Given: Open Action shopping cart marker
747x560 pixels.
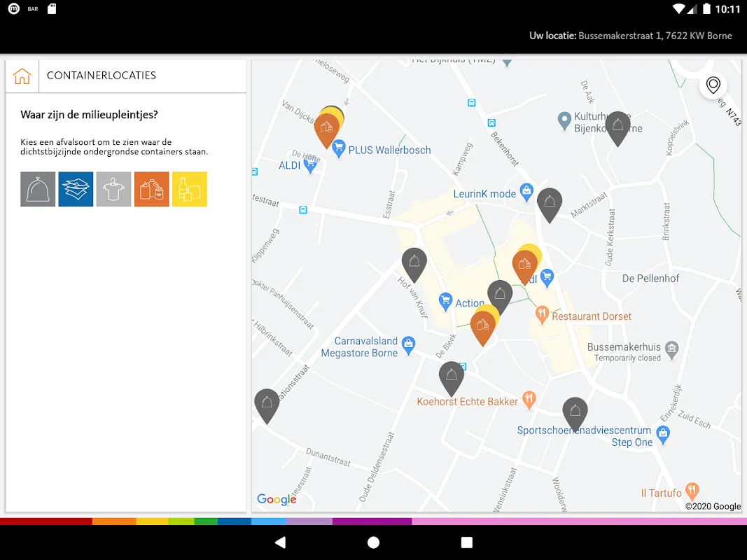Looking at the screenshot, I should (445, 302).
